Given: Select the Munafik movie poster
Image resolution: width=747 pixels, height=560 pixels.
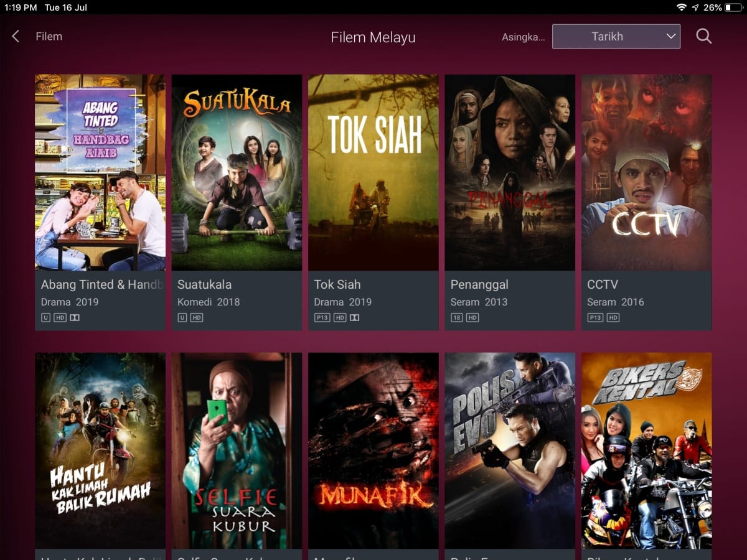Looking at the screenshot, I should [x=374, y=450].
